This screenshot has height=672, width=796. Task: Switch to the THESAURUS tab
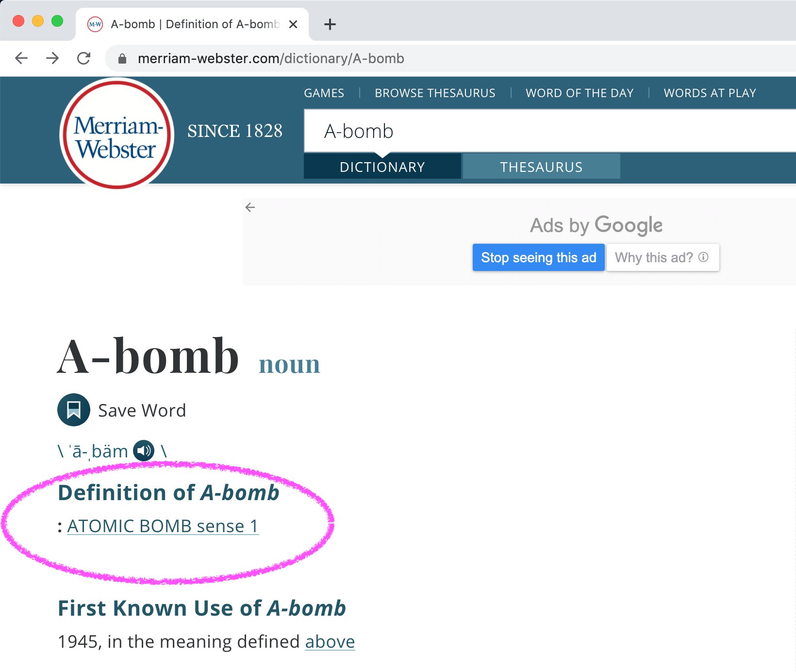point(542,167)
